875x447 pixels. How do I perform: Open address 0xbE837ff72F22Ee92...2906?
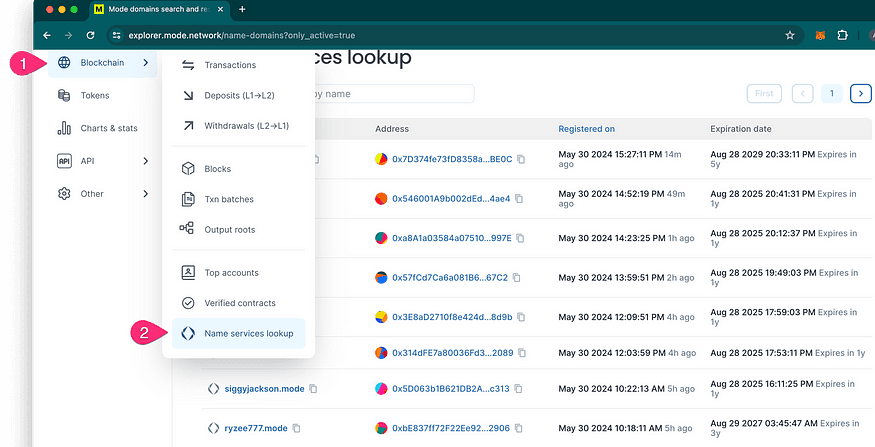point(451,429)
